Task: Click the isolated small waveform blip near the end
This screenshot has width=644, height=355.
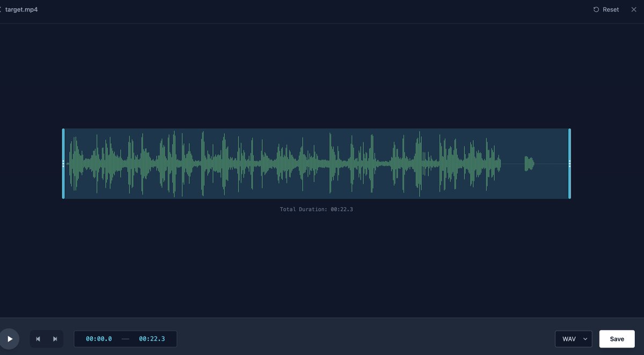Action: coord(529,164)
